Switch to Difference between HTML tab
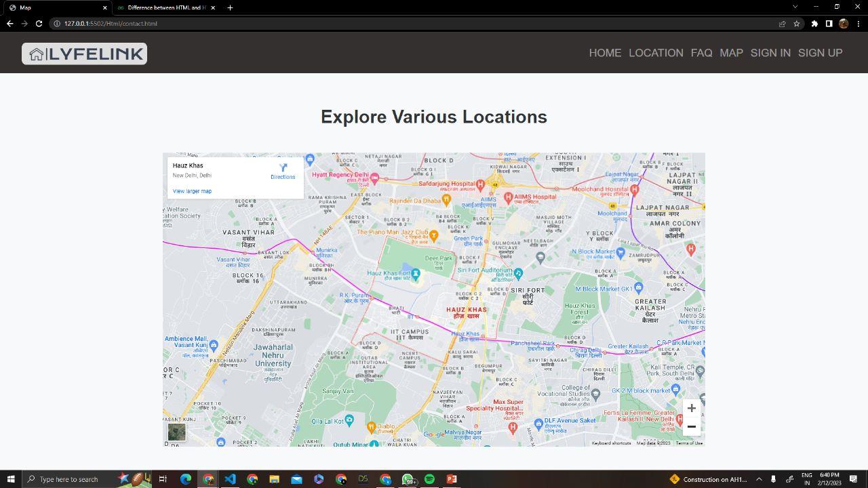 pyautogui.click(x=166, y=7)
